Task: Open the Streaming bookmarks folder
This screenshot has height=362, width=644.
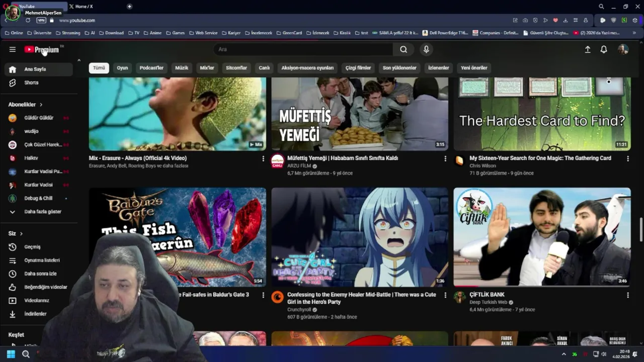Action: (68, 33)
